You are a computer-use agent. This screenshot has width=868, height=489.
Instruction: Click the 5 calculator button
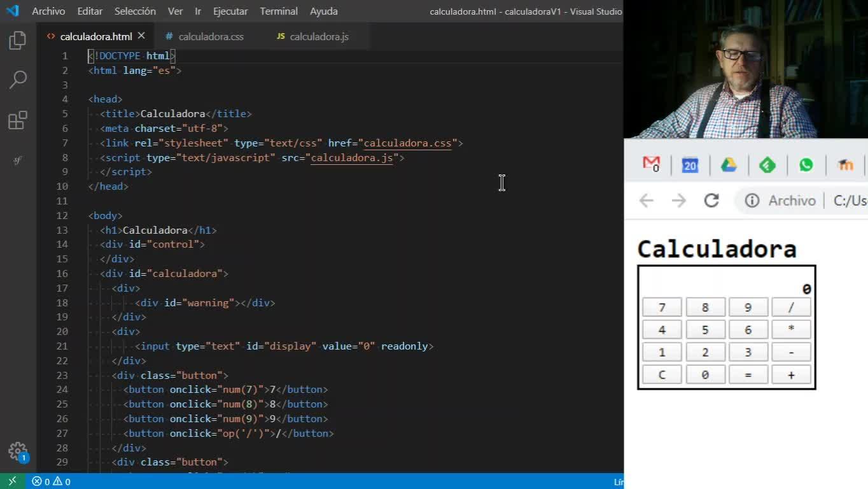click(705, 330)
